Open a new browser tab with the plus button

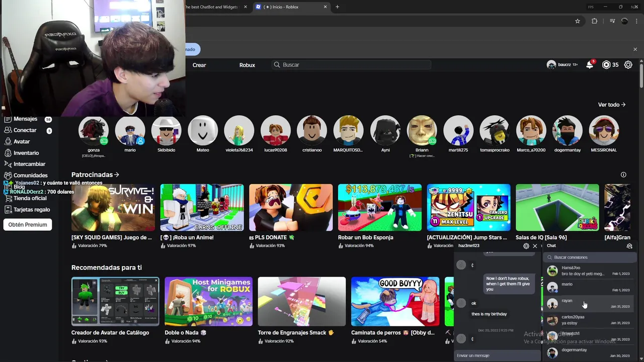point(337,7)
